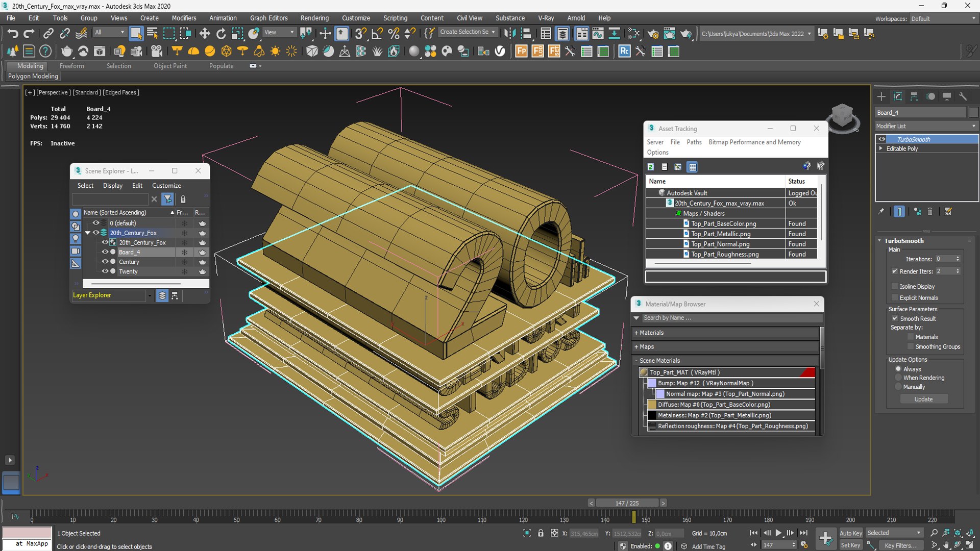Open the Workspaces Default dropdown
This screenshot has width=980, height=551.
point(943,19)
